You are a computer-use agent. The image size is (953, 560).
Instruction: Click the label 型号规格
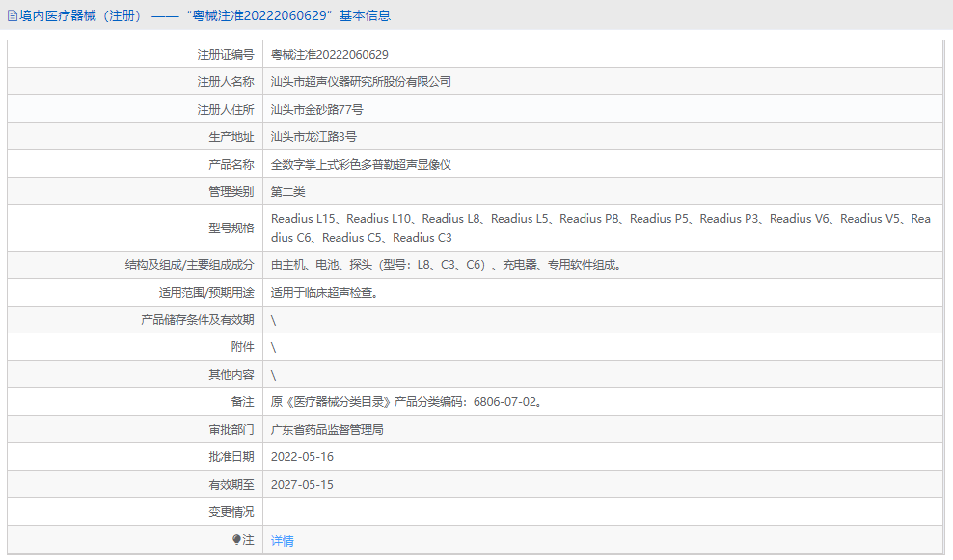click(x=231, y=227)
